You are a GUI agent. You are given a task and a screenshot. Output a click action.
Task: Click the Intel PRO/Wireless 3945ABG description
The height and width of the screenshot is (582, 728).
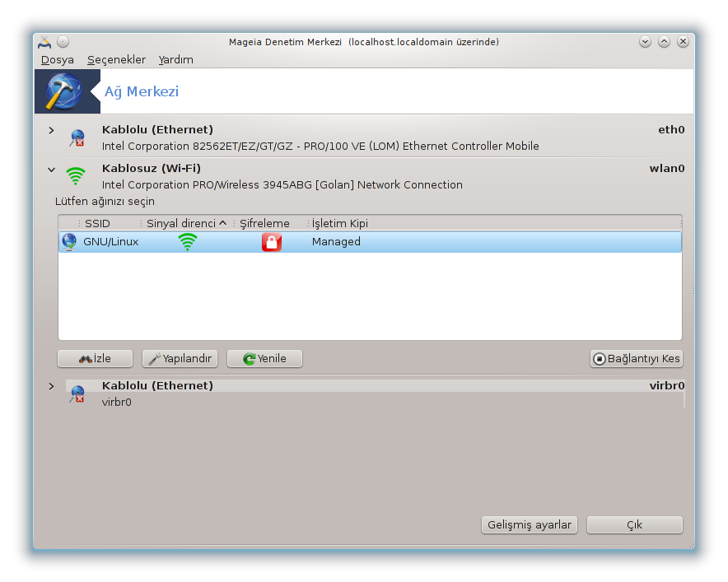282,185
